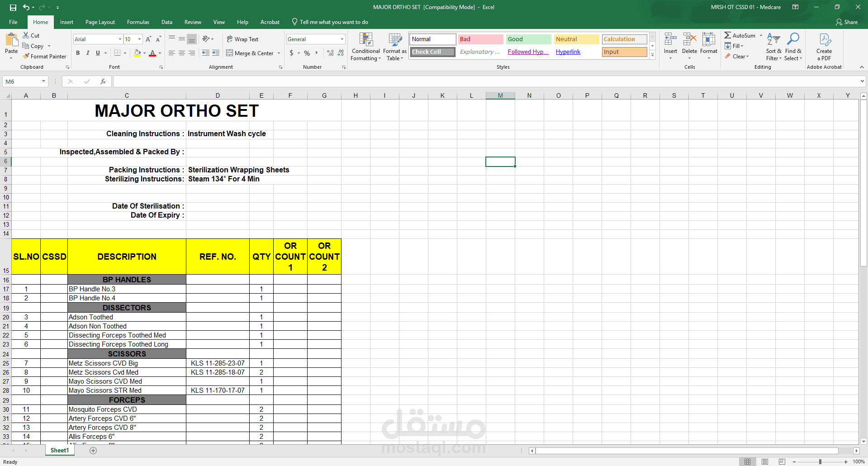868x466 pixels.
Task: Switch to the Page Layout tab
Action: pyautogui.click(x=100, y=22)
